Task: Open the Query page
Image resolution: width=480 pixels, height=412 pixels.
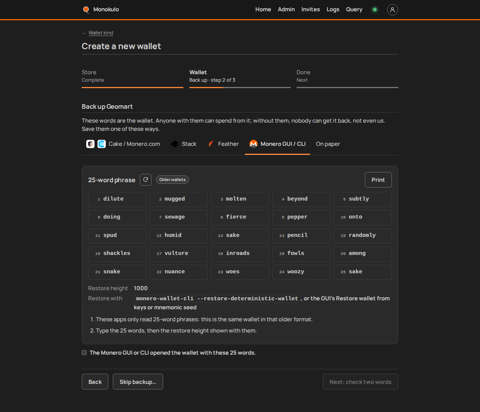Action: coord(354,9)
